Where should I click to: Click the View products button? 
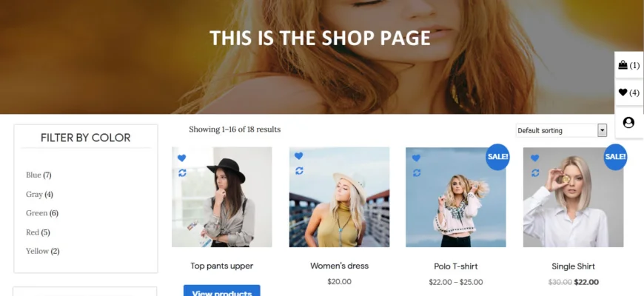click(x=222, y=291)
